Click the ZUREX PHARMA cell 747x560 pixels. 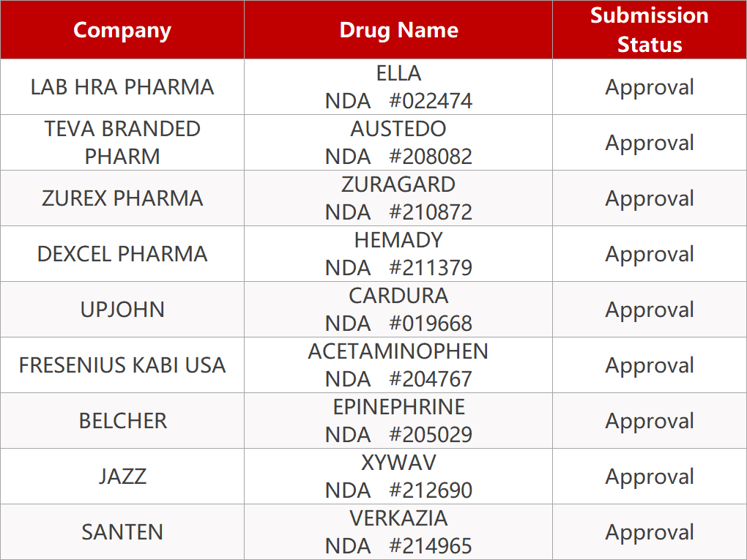click(122, 198)
